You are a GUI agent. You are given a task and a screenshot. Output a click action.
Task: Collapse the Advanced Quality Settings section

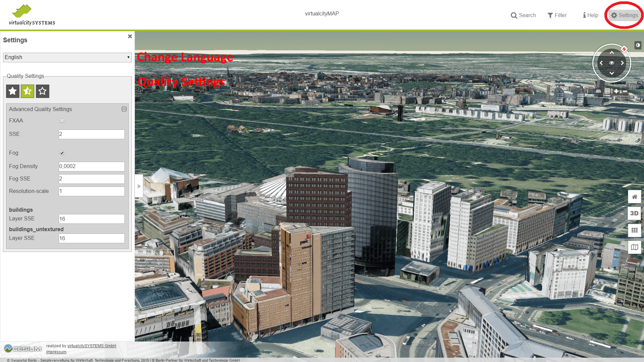124,109
